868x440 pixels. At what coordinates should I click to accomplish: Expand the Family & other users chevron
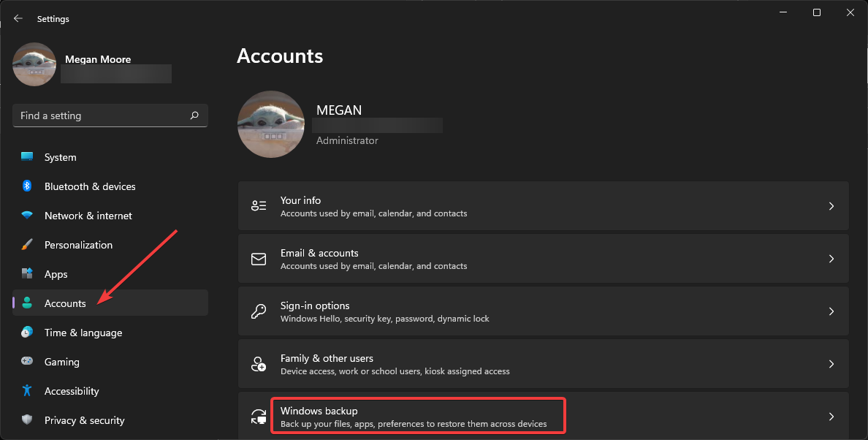pyautogui.click(x=831, y=363)
